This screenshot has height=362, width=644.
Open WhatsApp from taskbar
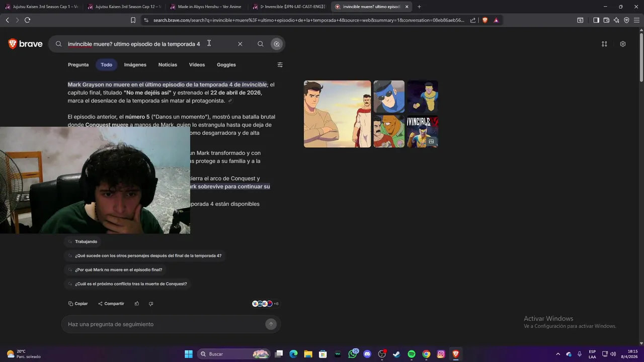[x=353, y=354]
